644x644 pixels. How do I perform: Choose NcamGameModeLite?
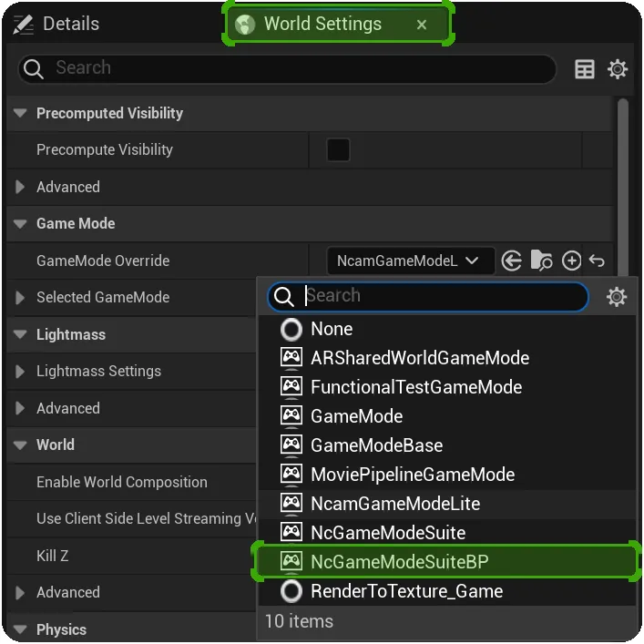coord(447,504)
